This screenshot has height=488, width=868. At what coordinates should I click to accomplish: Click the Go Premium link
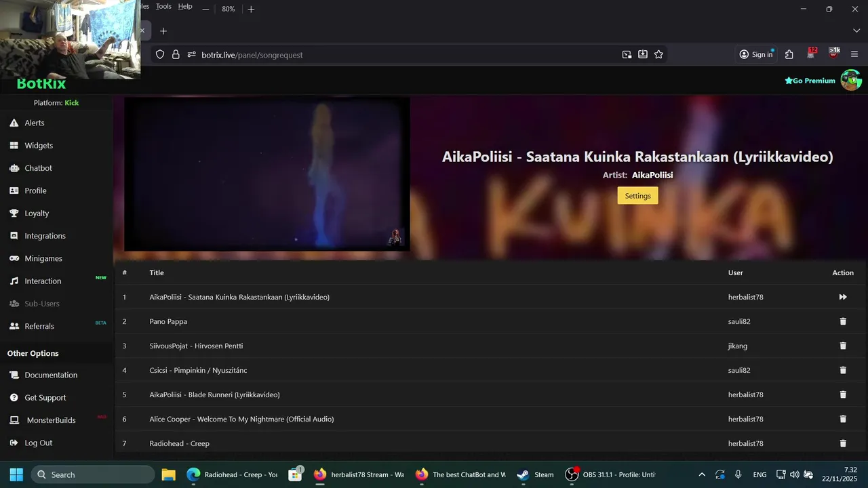click(x=810, y=81)
